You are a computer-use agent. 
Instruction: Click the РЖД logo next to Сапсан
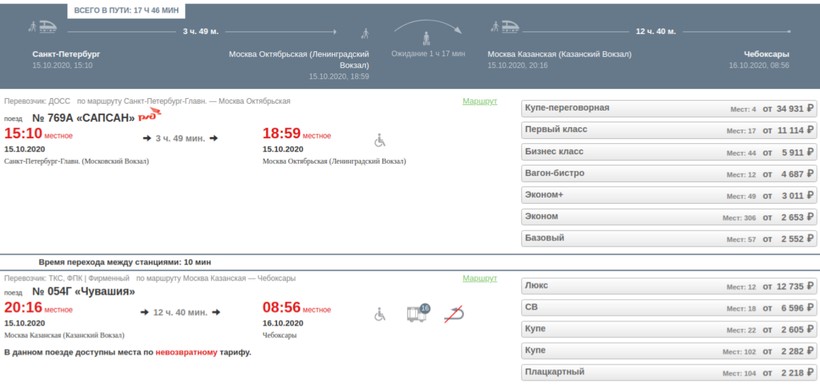pos(150,114)
